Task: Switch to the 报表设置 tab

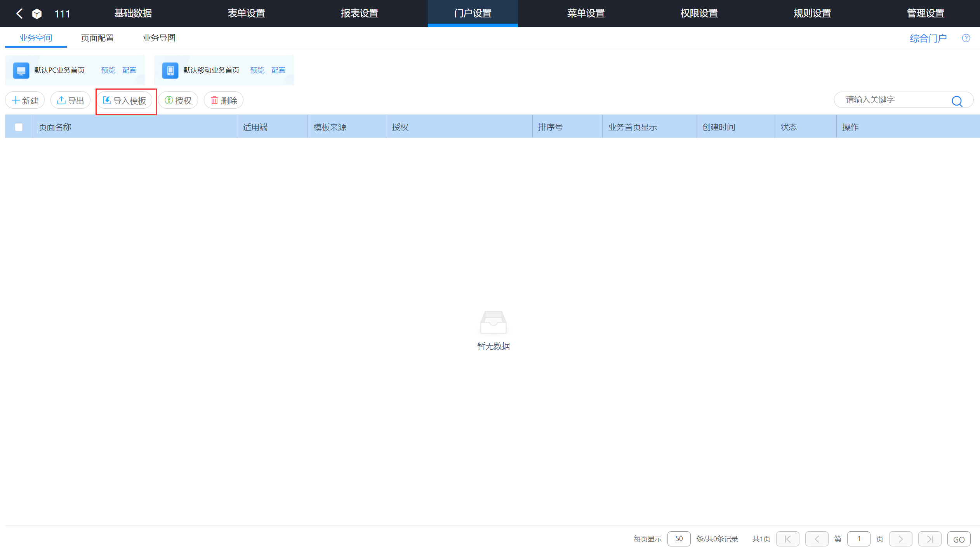Action: [x=359, y=14]
